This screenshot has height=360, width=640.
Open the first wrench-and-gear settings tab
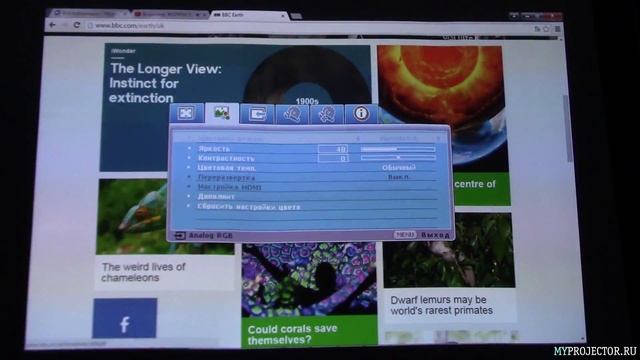tap(292, 113)
